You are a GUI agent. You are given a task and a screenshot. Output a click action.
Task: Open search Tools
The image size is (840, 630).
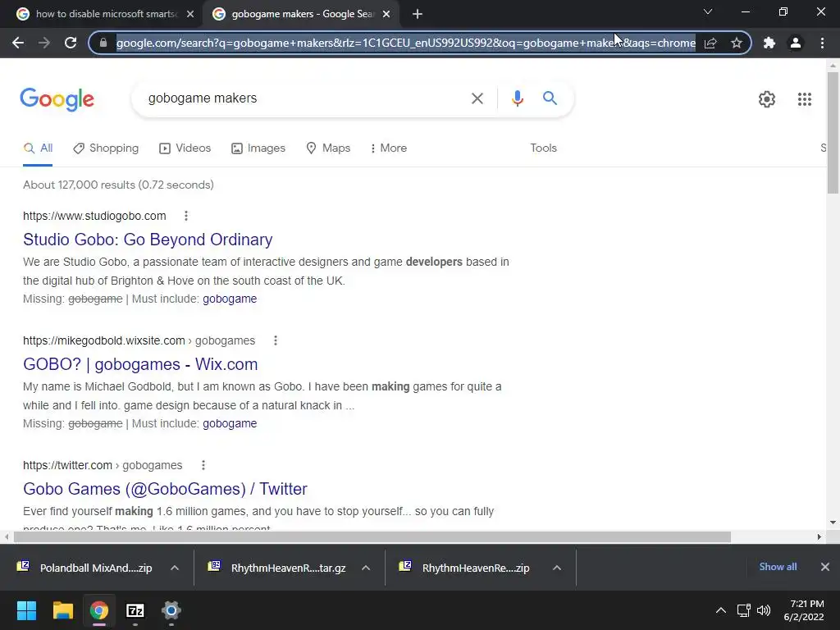pyautogui.click(x=543, y=148)
